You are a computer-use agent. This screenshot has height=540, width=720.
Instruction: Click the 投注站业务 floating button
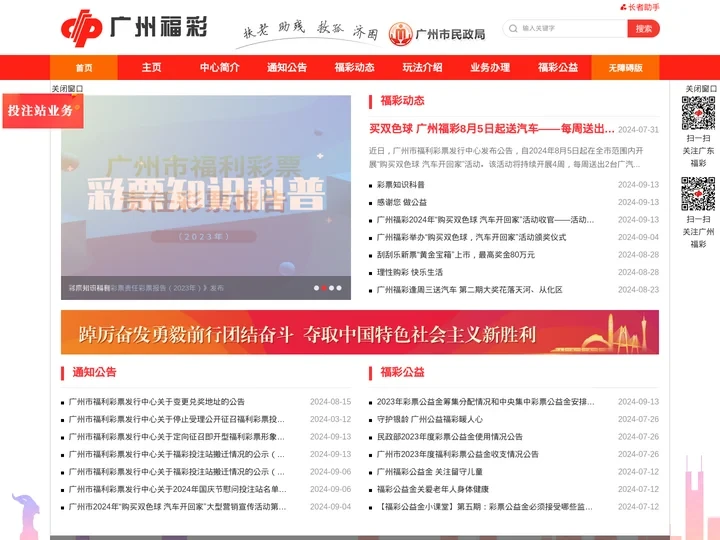tap(43, 111)
